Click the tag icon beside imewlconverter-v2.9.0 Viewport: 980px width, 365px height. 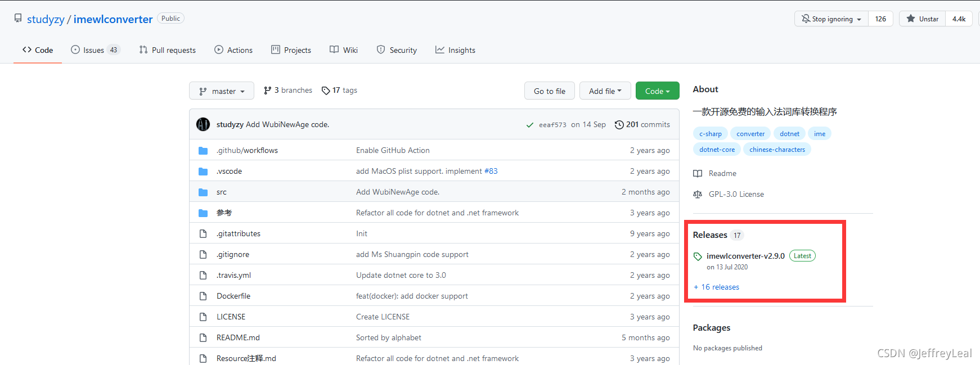click(x=698, y=256)
